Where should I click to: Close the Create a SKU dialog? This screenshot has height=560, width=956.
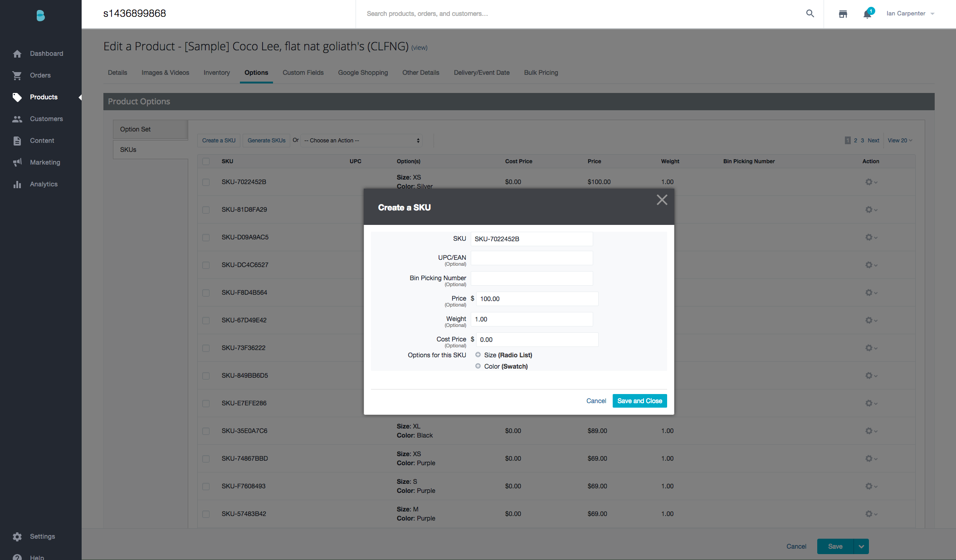coord(662,200)
